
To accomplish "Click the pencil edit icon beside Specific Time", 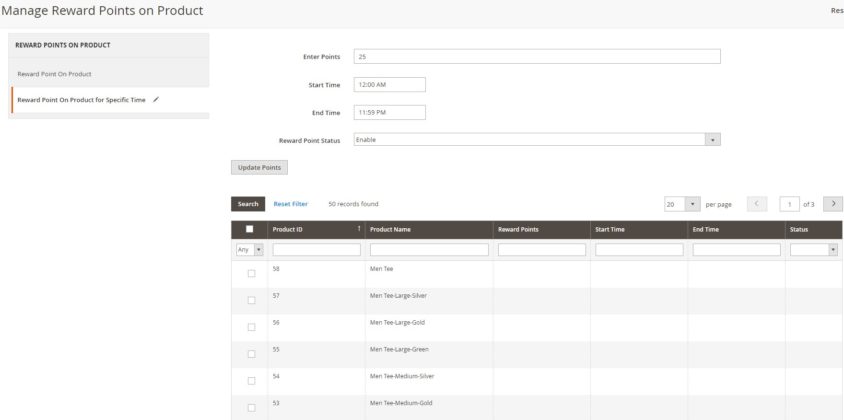I will (x=156, y=100).
